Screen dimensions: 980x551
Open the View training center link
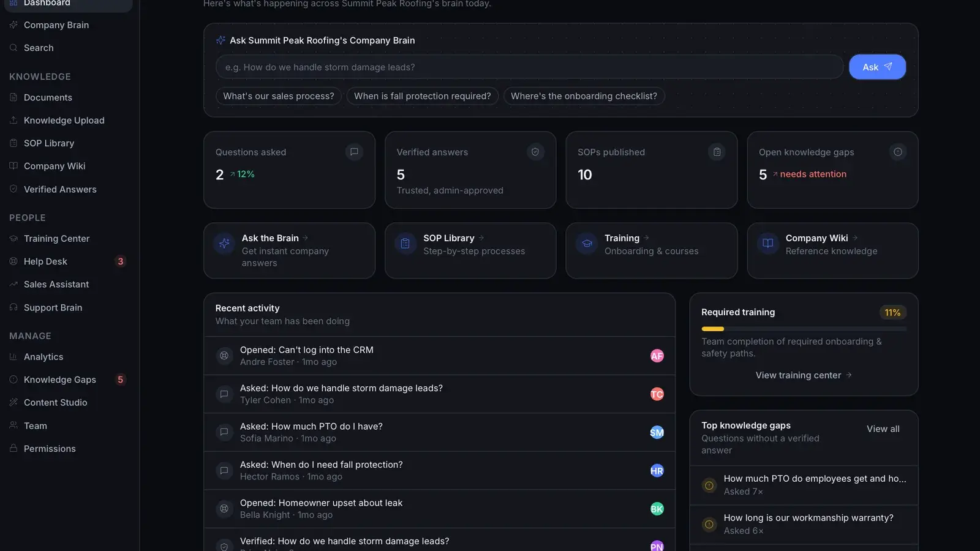pos(804,375)
